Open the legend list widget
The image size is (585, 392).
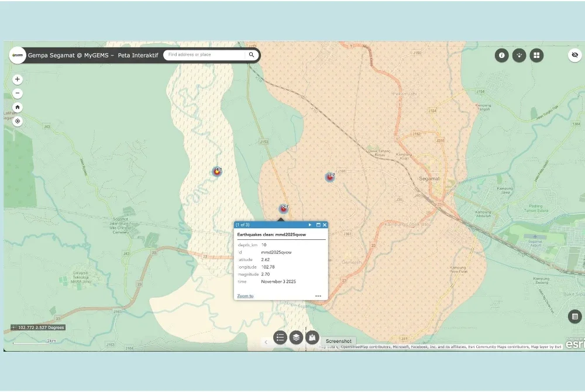click(280, 338)
